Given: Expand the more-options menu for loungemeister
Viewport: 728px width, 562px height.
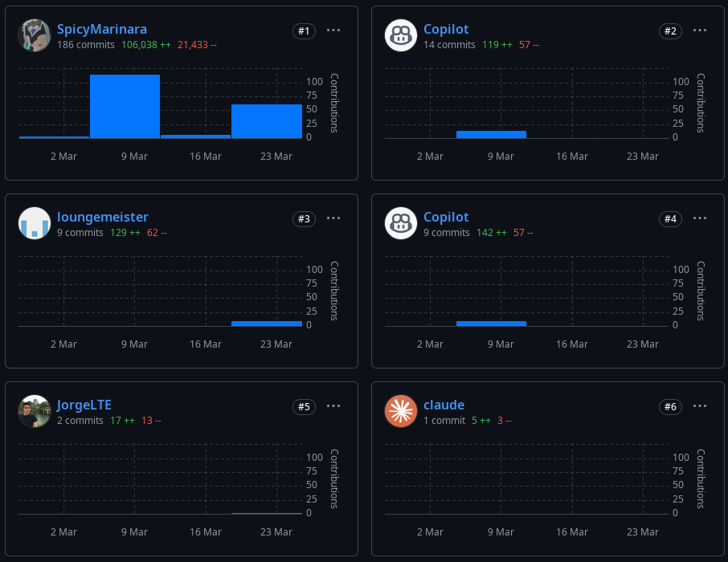Looking at the screenshot, I should 333,218.
